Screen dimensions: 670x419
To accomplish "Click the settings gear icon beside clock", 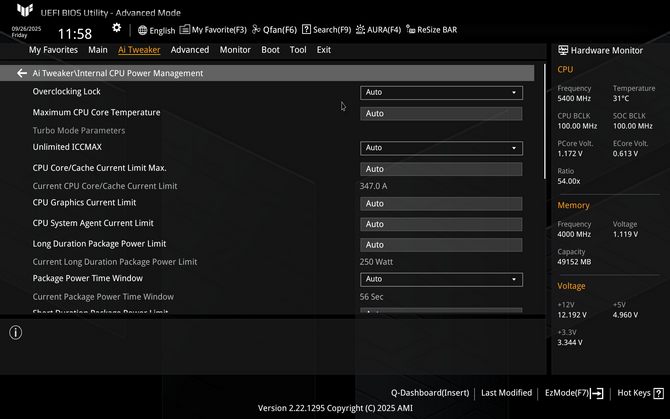I will click(x=116, y=28).
